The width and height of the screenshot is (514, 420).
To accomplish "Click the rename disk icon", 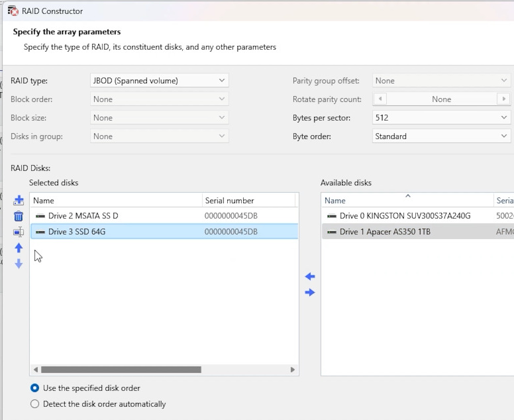I will [x=19, y=232].
